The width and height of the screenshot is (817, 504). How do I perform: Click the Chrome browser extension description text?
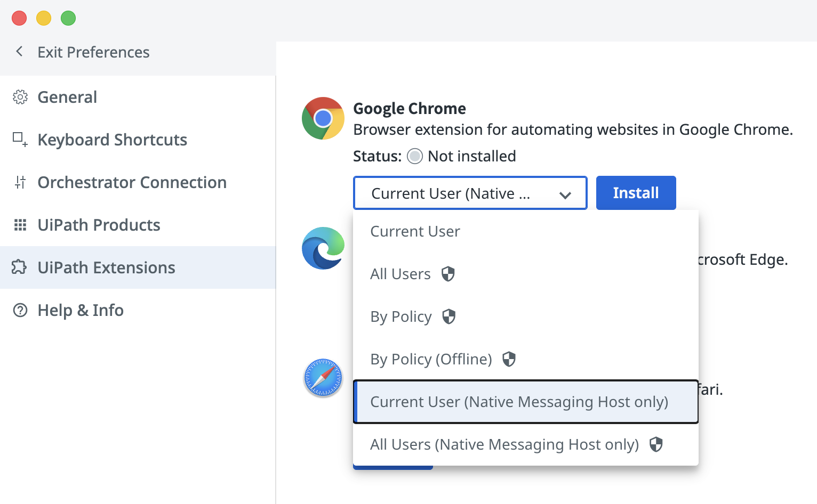coord(573,129)
